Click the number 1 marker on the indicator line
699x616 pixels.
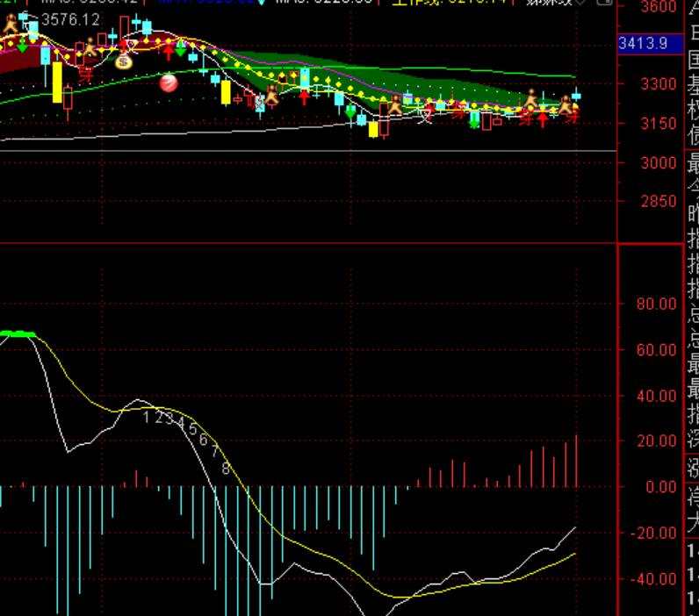[147, 418]
